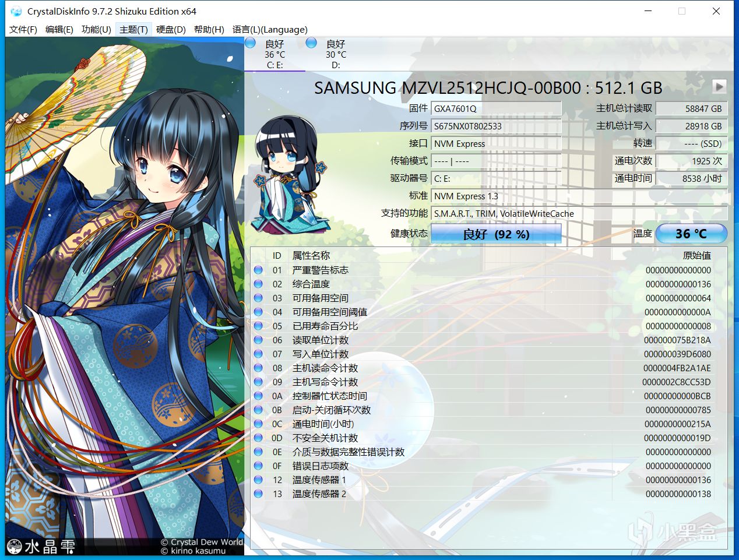Viewport: 739px width, 560px height.
Task: Select the D: disk tab
Action: pyautogui.click(x=336, y=54)
